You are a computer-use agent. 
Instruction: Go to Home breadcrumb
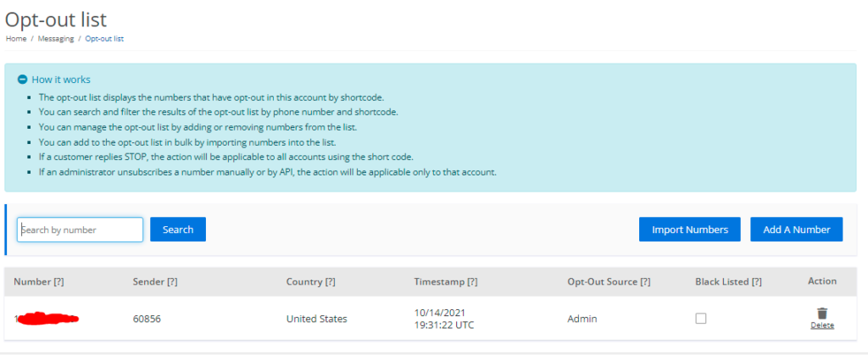[16, 39]
